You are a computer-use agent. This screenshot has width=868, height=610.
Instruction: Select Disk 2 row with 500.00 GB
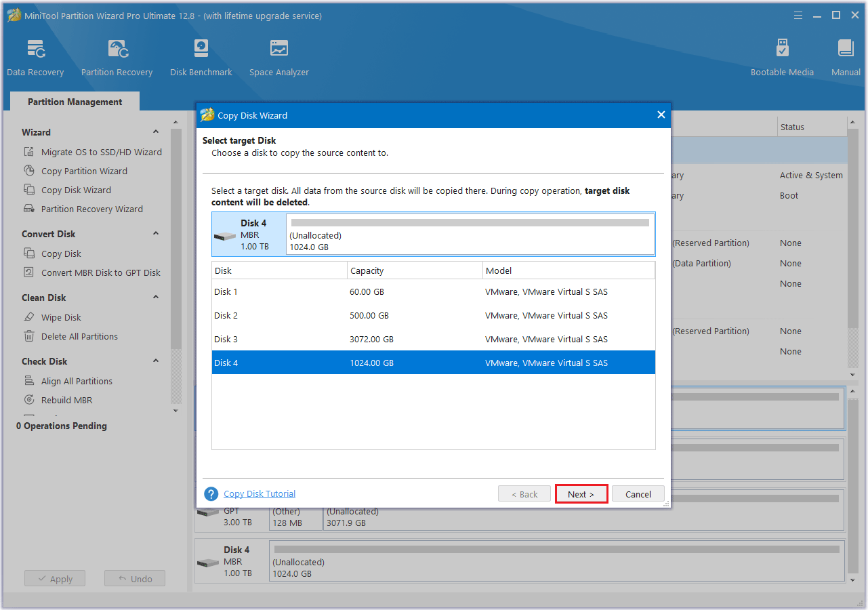click(x=434, y=315)
